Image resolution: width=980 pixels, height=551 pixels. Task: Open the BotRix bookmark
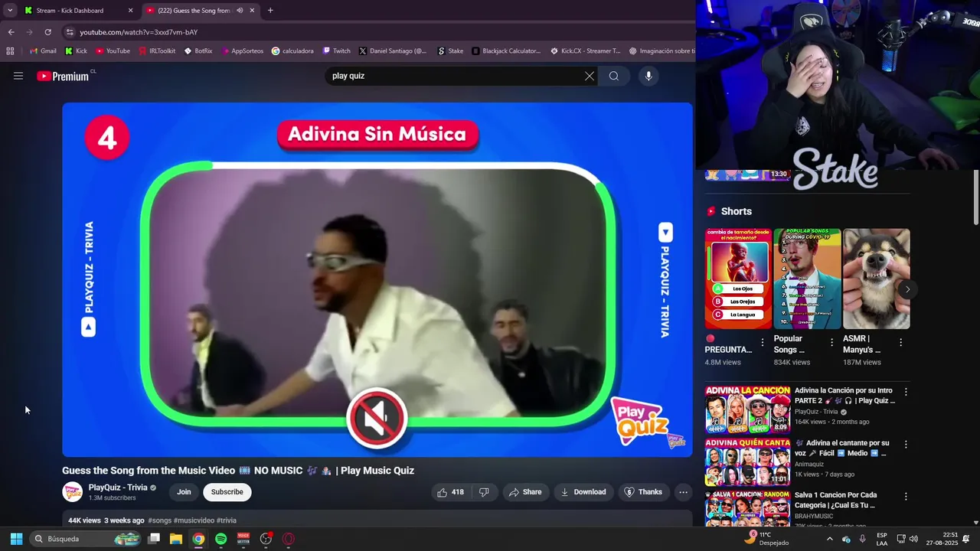198,51
